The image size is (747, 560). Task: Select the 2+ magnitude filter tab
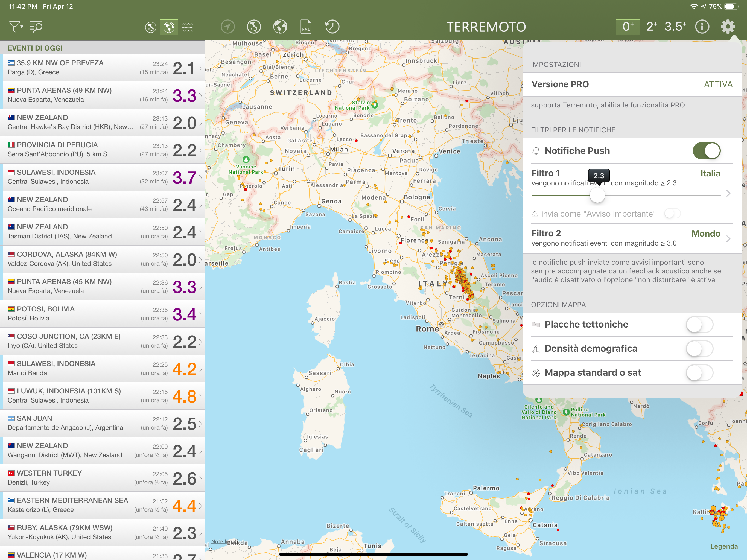pos(652,27)
